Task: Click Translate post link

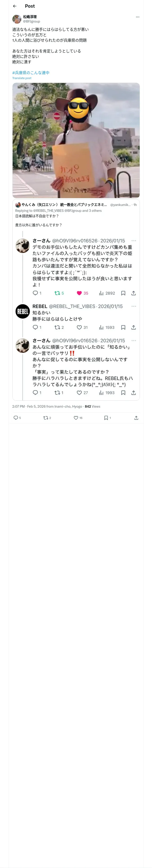Action: coord(22,78)
